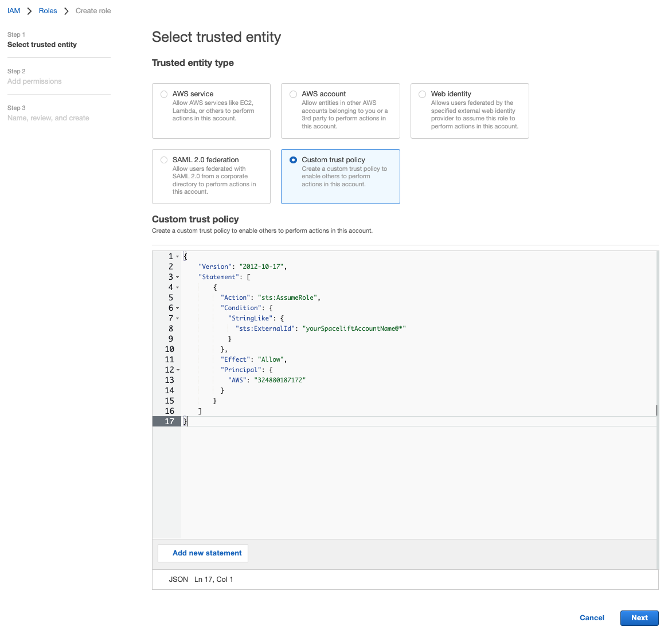Open the IAM breadcrumb link
Screen dimensions: 672x638
pyautogui.click(x=13, y=10)
